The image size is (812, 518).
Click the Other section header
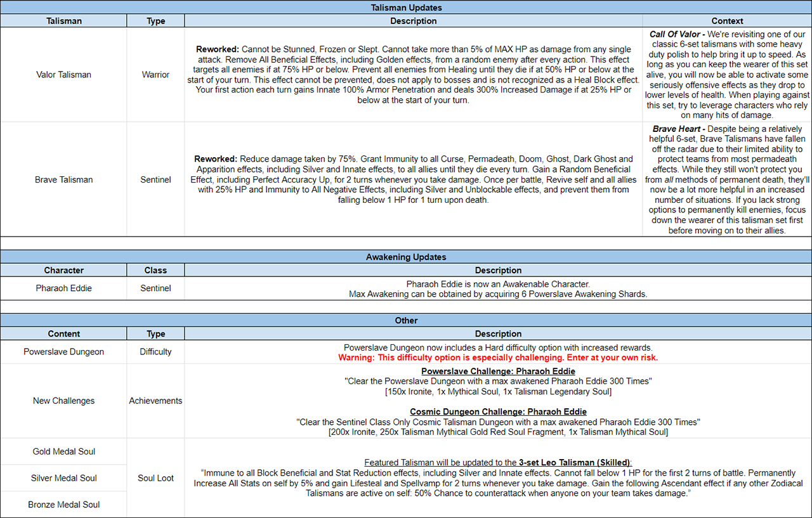[x=406, y=320]
